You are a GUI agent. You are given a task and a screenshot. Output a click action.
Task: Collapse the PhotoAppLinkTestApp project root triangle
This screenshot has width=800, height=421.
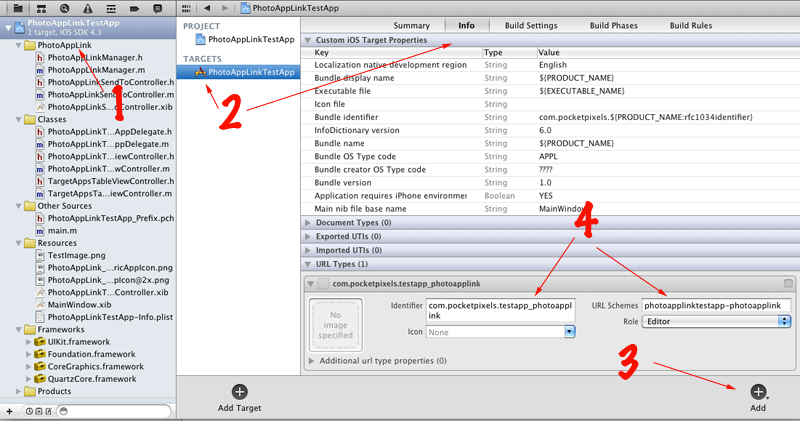[8, 28]
